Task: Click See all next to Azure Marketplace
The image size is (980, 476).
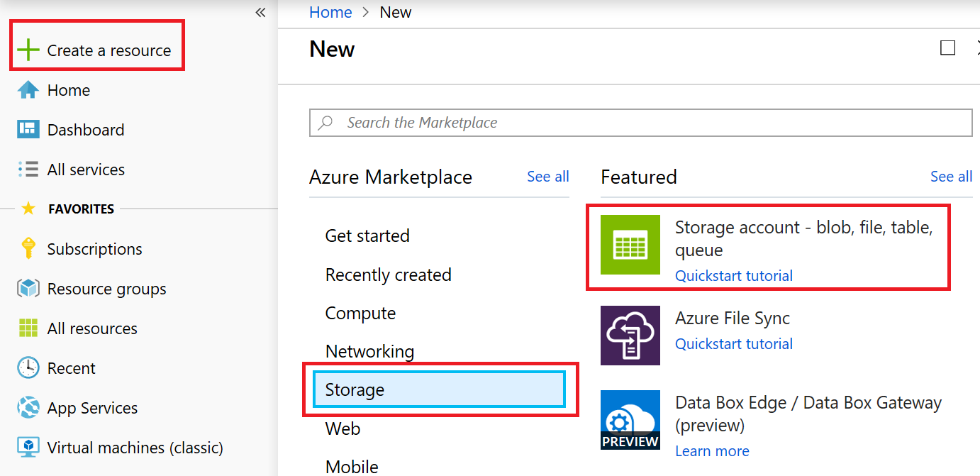Action: pyautogui.click(x=547, y=177)
